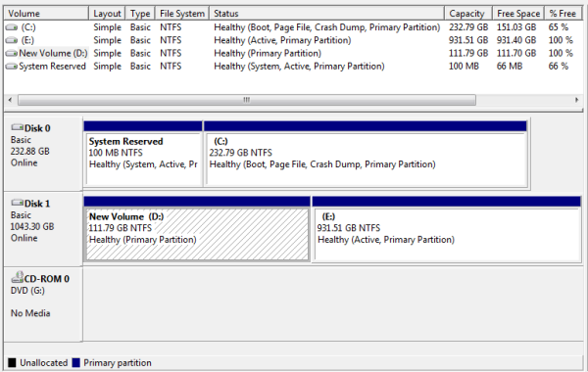The width and height of the screenshot is (588, 372).
Task: Select the (E:) partition block on Disk 1
Action: point(447,228)
